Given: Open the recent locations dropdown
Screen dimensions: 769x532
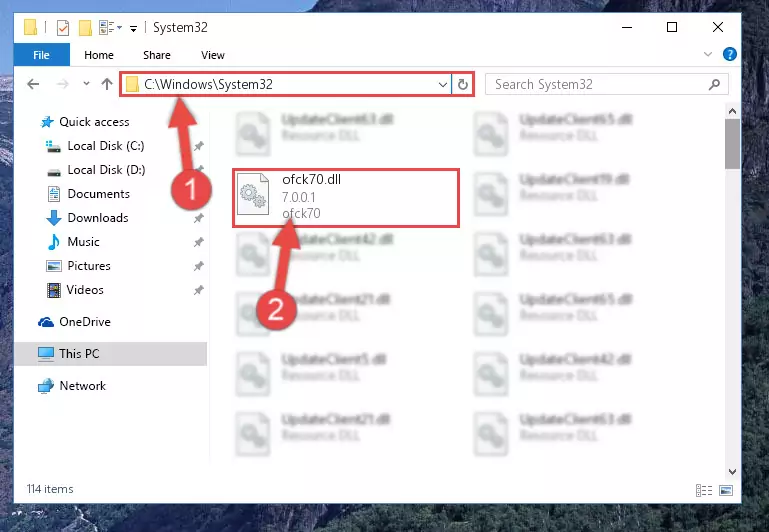Looking at the screenshot, I should pos(86,84).
